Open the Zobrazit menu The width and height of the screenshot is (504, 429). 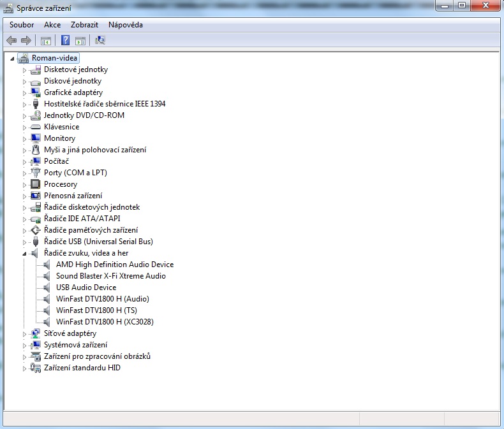click(x=84, y=25)
